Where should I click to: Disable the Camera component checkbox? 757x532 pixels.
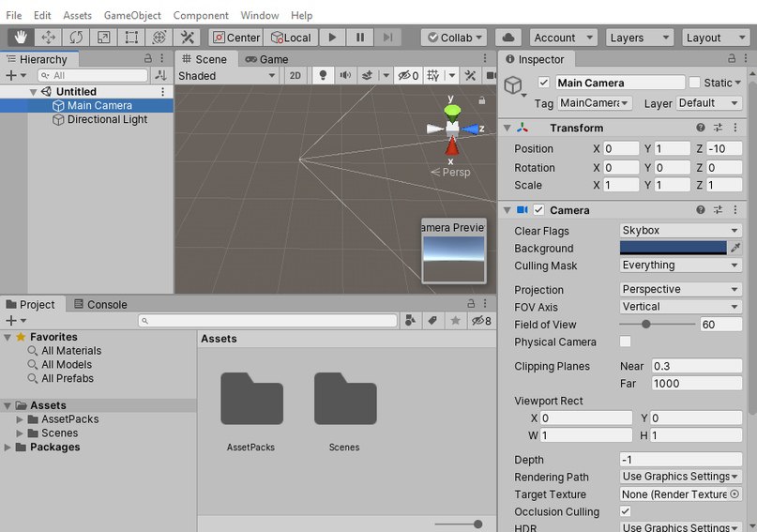point(538,210)
